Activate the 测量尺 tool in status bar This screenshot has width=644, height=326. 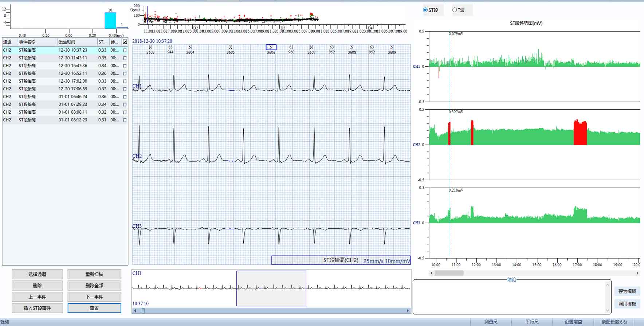pos(491,322)
